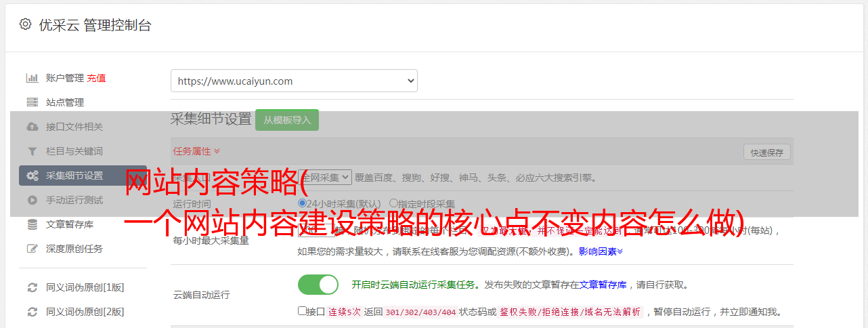Click the play icon for 手动运行测试
Screen dimensions: 868x328
(x=32, y=200)
